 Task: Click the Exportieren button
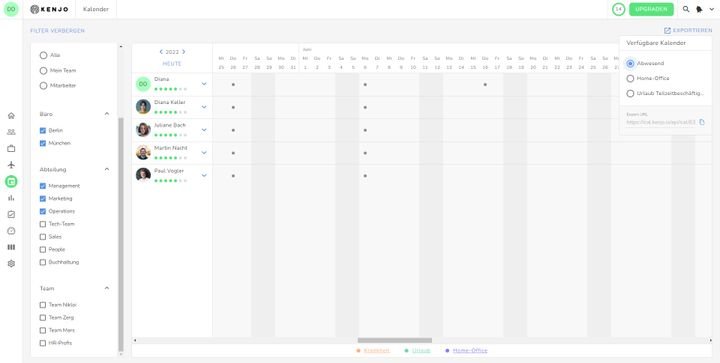pos(688,30)
